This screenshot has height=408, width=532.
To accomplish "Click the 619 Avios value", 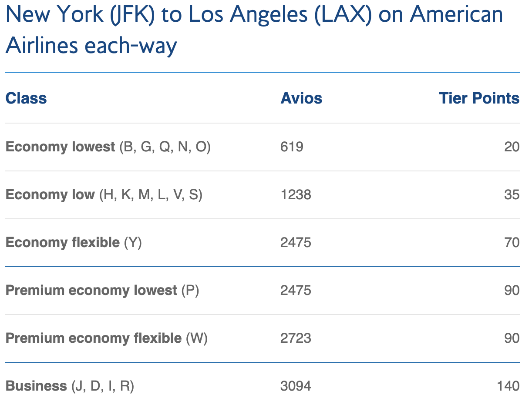I will pos(292,147).
